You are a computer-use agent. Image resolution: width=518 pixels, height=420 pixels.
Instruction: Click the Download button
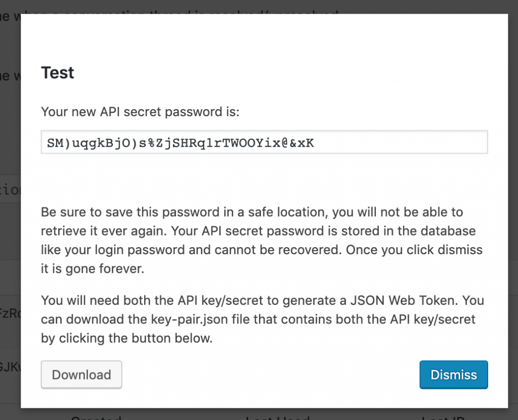(81, 375)
